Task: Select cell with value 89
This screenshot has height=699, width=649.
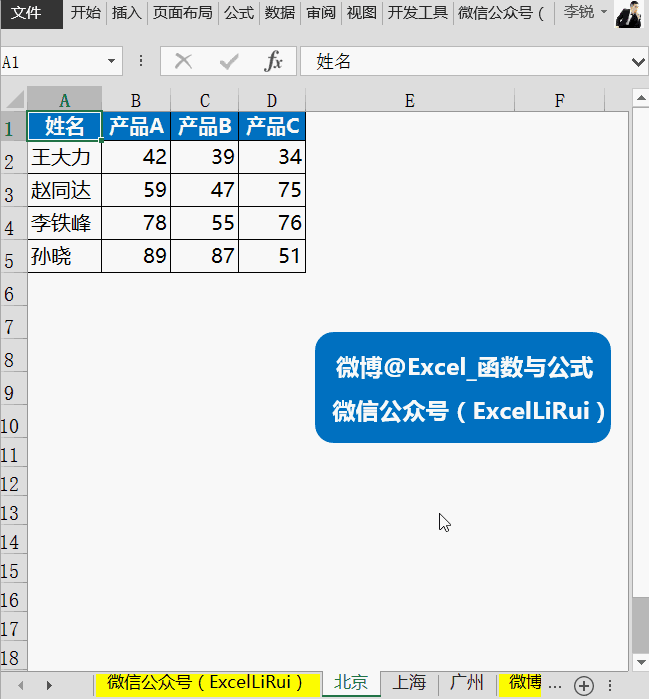Action: 136,256
